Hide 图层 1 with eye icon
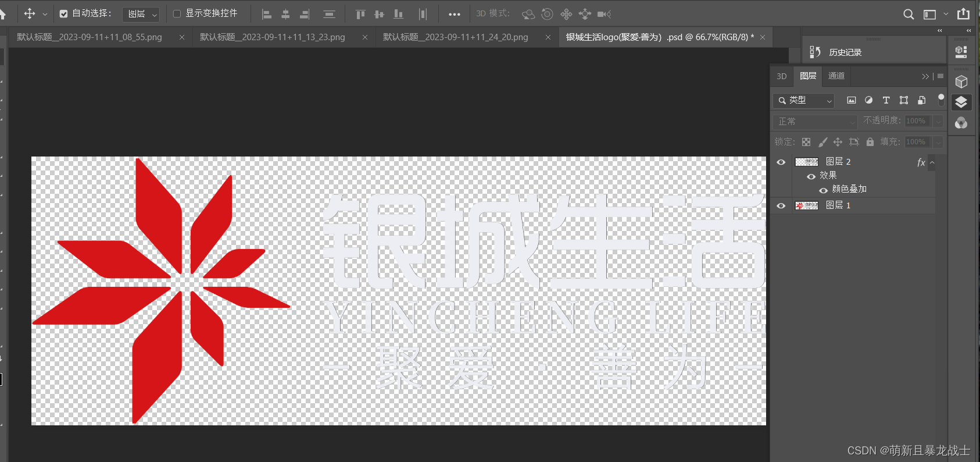This screenshot has width=980, height=462. (781, 206)
